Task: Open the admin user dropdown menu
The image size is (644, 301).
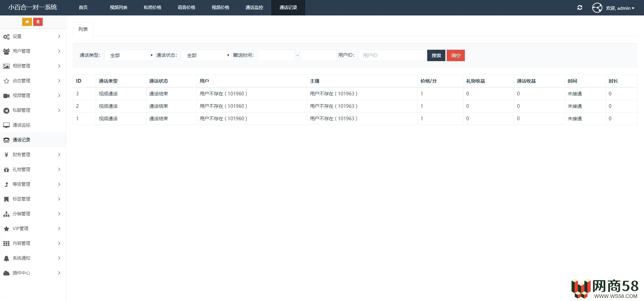Action: click(x=620, y=8)
